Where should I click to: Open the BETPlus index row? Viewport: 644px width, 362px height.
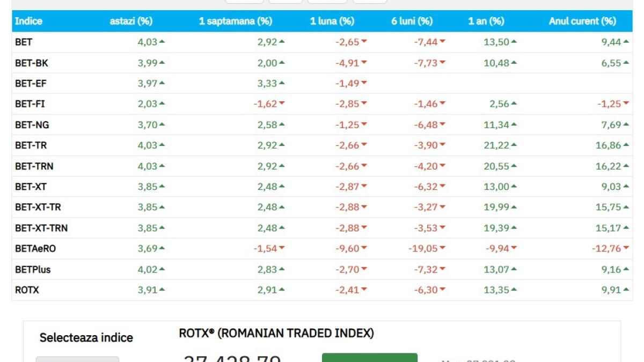[x=33, y=269]
